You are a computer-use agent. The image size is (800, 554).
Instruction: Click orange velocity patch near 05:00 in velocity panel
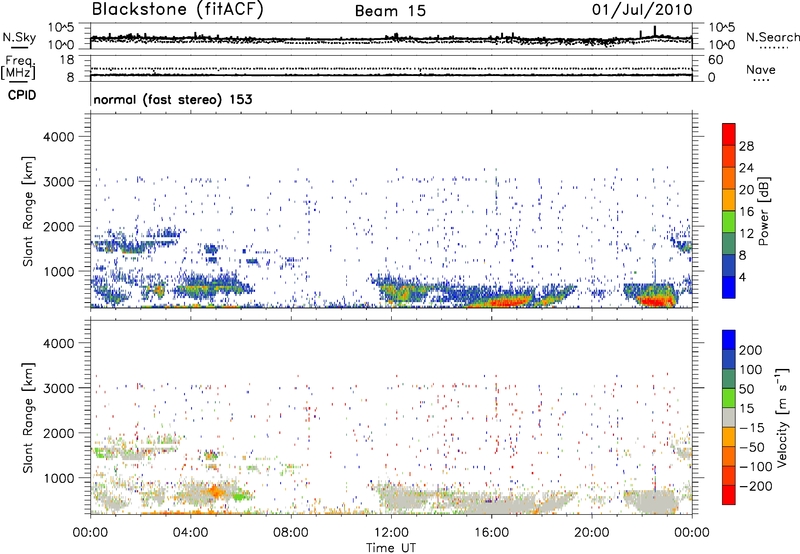click(215, 491)
